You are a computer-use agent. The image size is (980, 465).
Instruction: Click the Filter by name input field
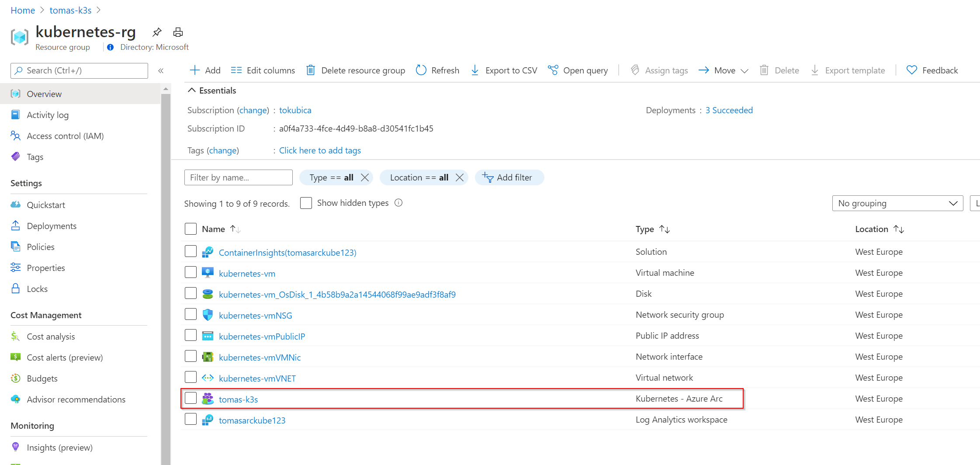click(238, 177)
